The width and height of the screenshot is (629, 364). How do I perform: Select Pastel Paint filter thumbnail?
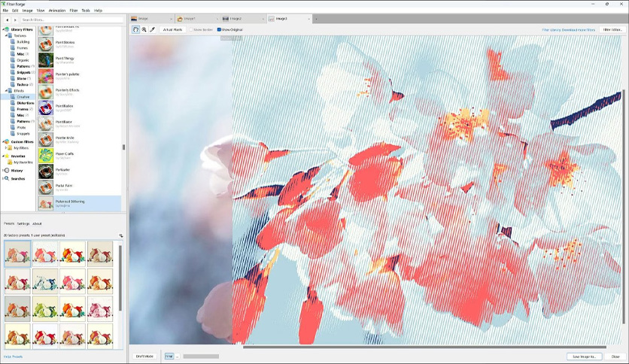point(46,187)
